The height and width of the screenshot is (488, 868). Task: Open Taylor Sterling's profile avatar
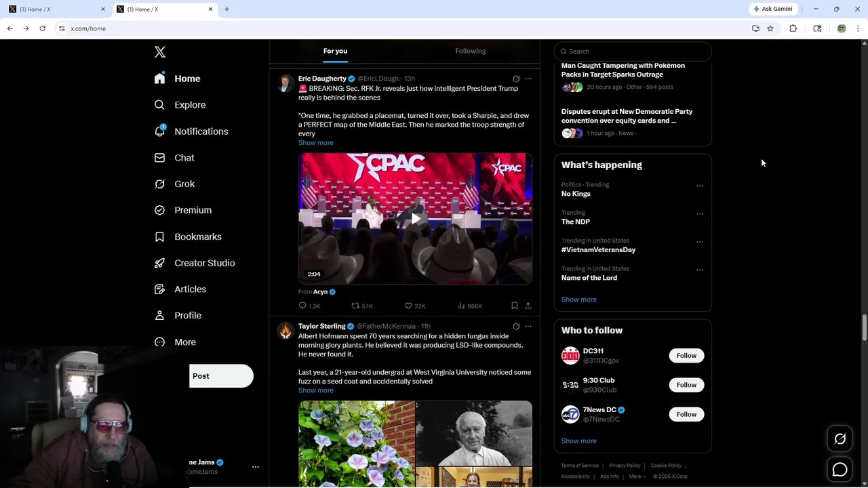[x=285, y=331]
